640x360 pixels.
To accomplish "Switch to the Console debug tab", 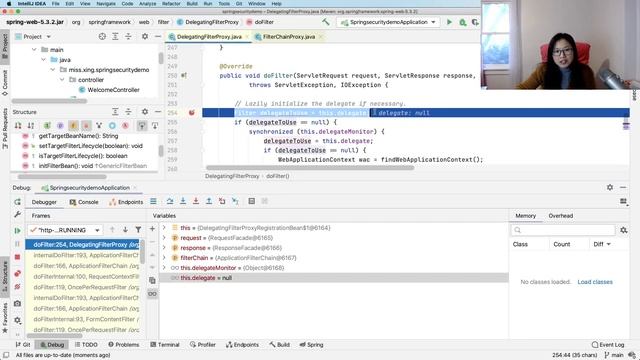I will tap(84, 202).
